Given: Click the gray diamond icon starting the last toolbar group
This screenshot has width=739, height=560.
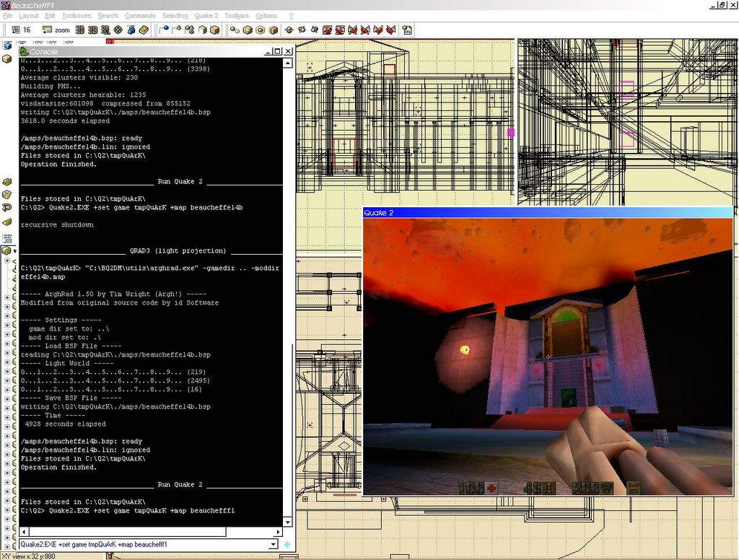Looking at the screenshot, I should [x=289, y=30].
